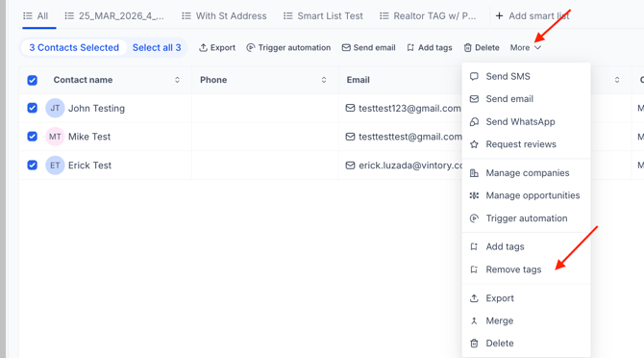
Task: Click the SMS chat bubble icon in menu
Action: 474,76
